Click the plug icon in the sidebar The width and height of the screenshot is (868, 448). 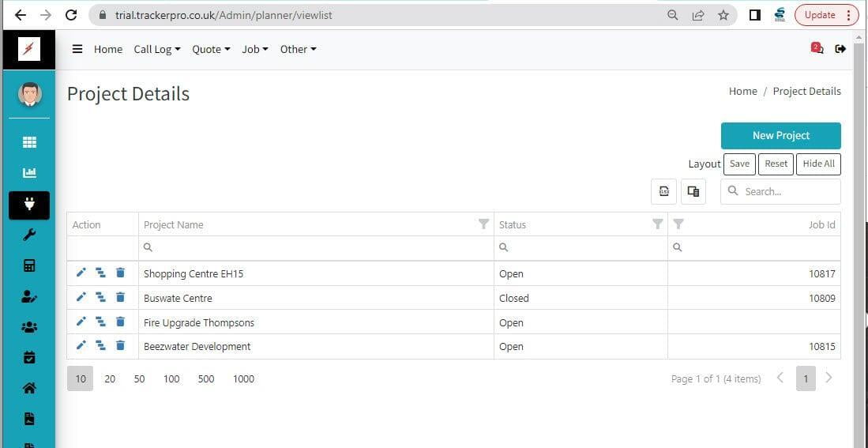[29, 205]
